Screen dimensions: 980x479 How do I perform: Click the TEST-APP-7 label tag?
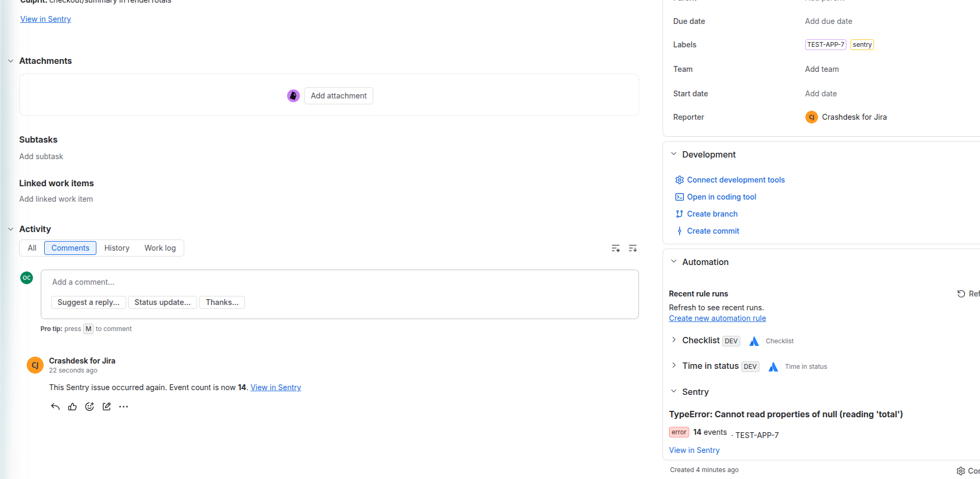tap(826, 45)
